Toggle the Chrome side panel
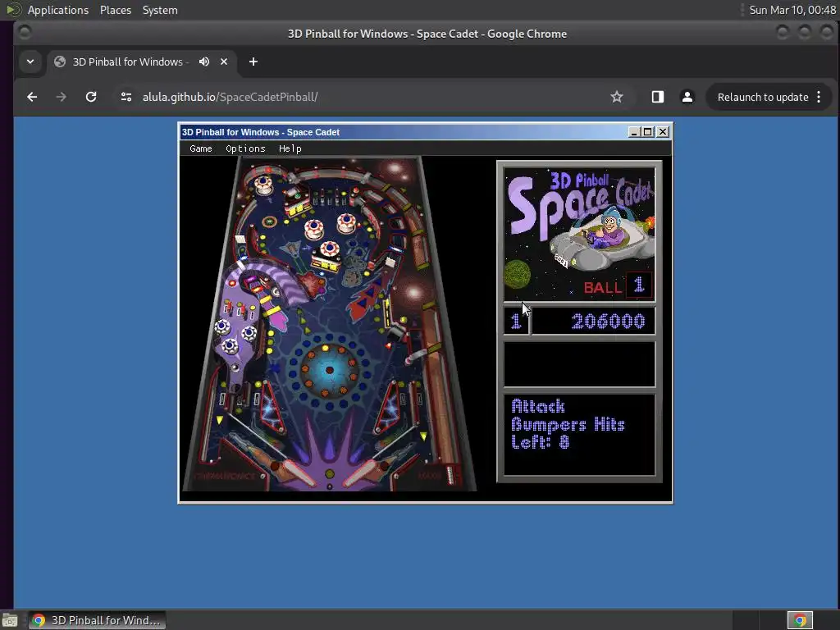 [658, 97]
